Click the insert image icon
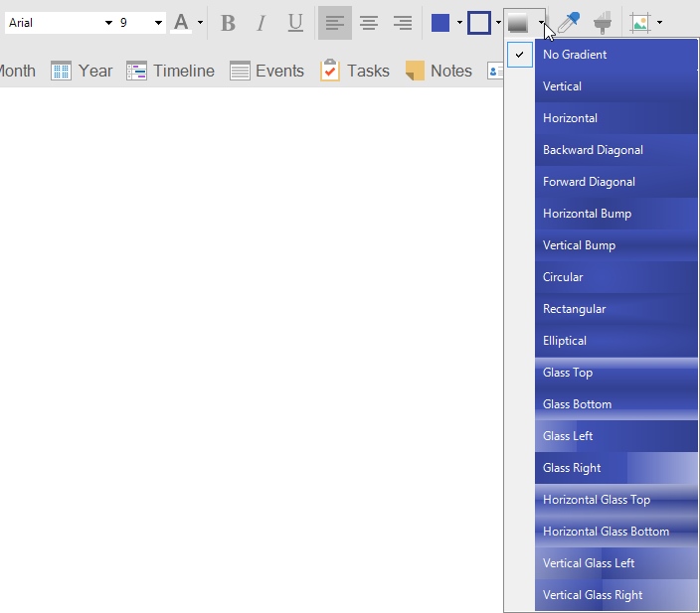This screenshot has height=613, width=700. (x=640, y=23)
